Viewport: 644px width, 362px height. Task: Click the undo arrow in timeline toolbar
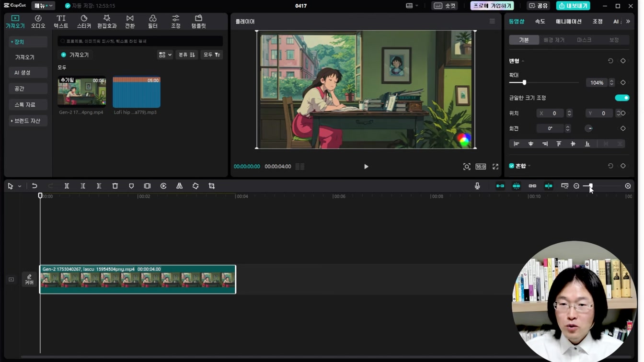(34, 186)
